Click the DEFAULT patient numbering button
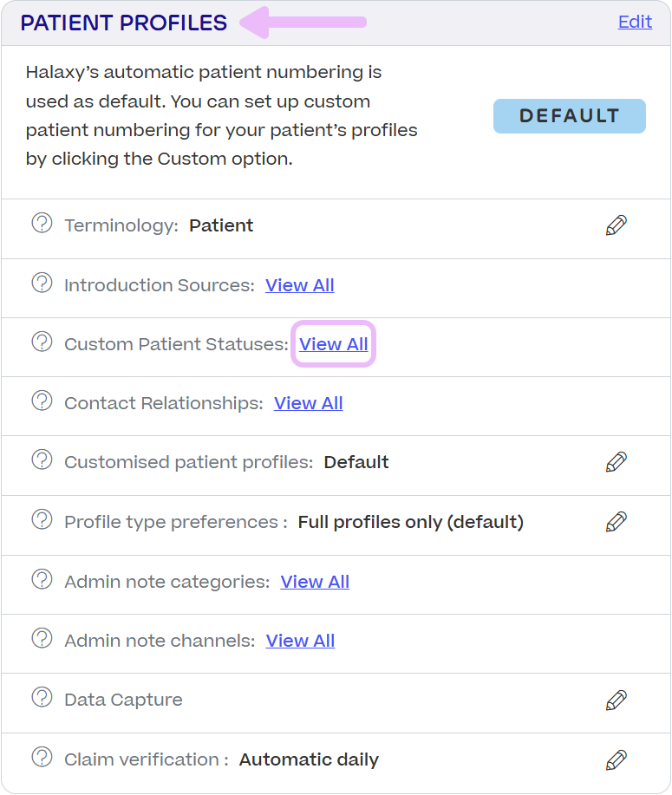This screenshot has height=795, width=672. 569,115
